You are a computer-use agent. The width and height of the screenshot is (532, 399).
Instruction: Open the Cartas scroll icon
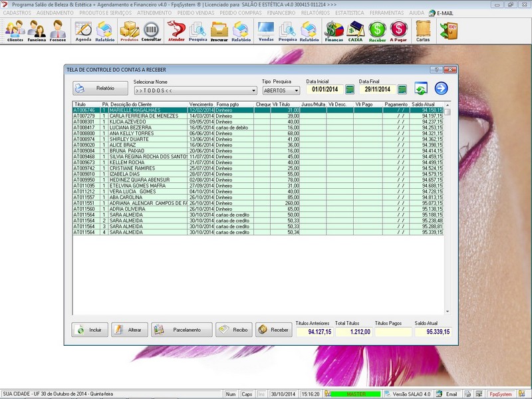423,31
